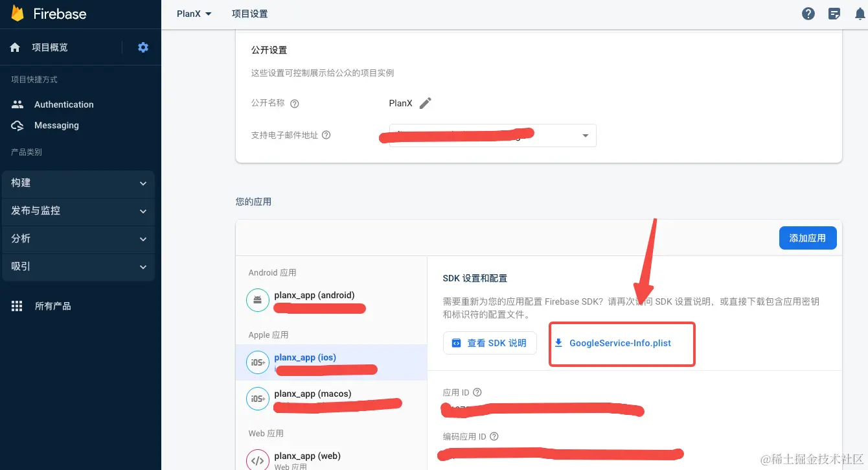Click the Android robot app icon
Screen dimensions: 868x470
[x=258, y=300]
